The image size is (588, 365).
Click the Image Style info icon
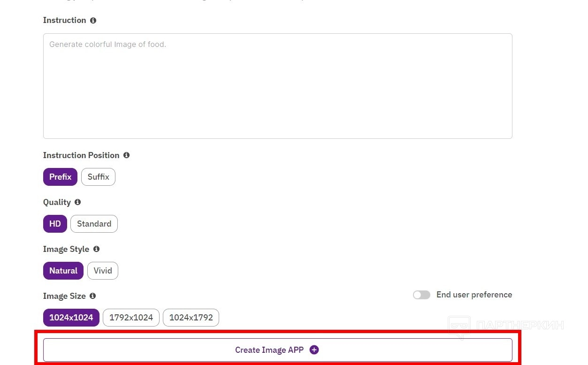[96, 249]
